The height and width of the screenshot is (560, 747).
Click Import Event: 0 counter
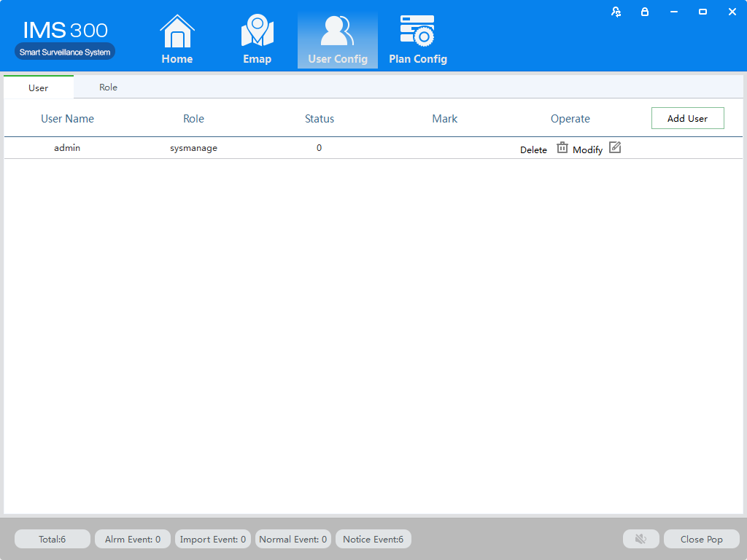(213, 539)
